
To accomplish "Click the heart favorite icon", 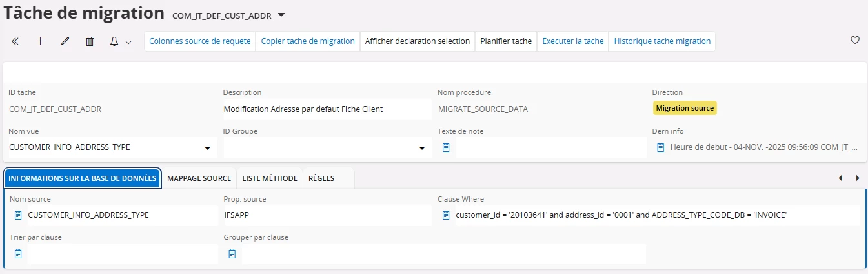I will click(x=855, y=40).
